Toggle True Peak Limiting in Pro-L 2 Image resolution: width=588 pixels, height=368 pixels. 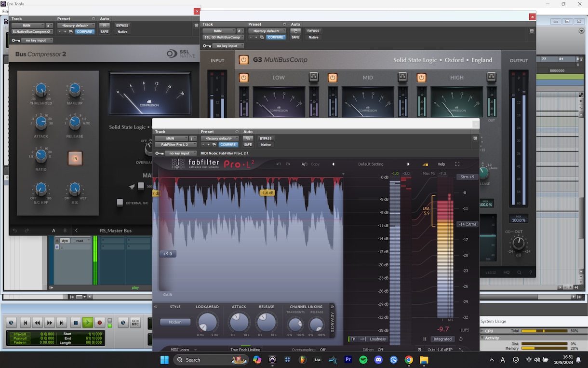click(245, 350)
